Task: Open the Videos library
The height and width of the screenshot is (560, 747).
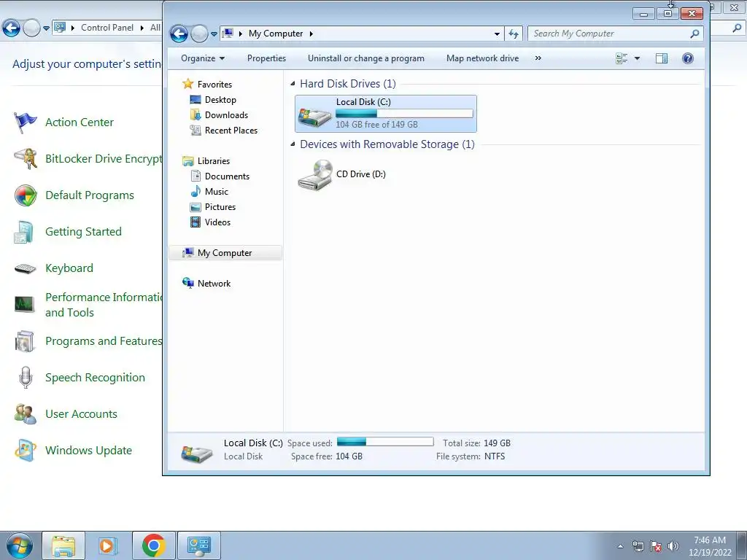Action: (x=217, y=222)
